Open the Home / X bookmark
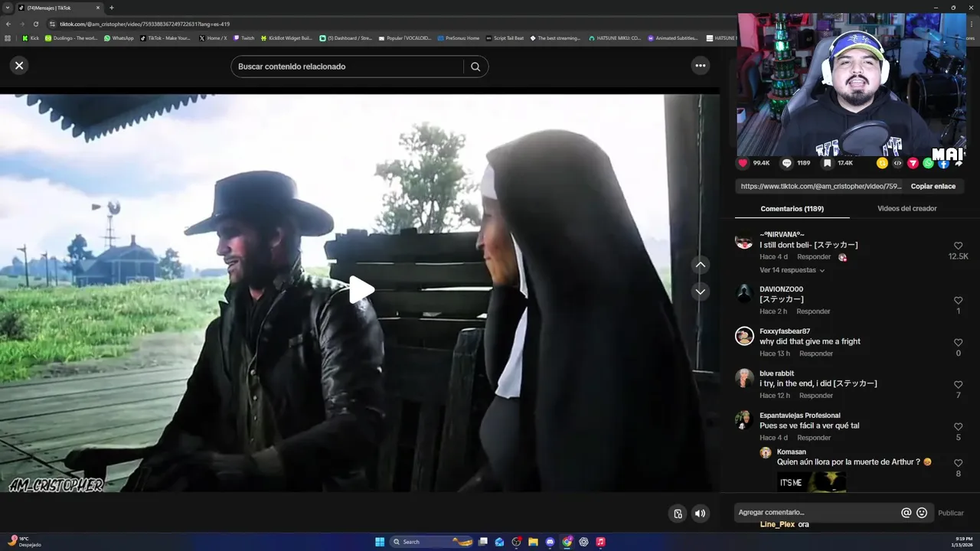The image size is (980, 551). (x=213, y=37)
